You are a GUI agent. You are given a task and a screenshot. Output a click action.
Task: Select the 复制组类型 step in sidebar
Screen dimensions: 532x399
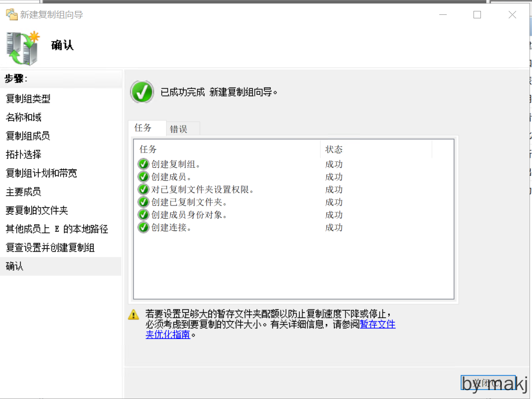tap(28, 99)
